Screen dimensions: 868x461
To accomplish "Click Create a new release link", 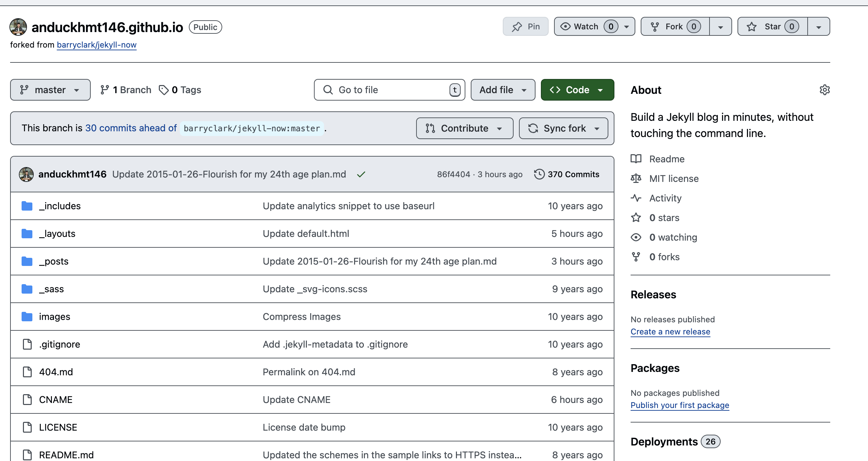I will [x=670, y=332].
